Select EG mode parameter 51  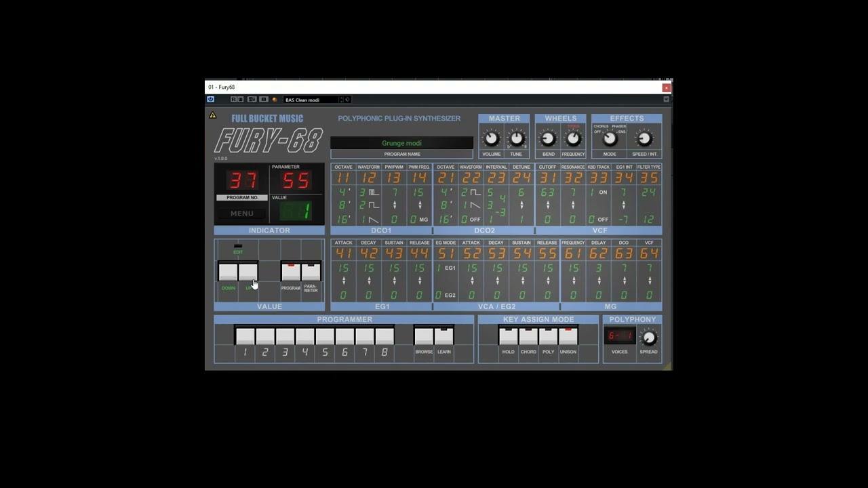click(x=446, y=254)
